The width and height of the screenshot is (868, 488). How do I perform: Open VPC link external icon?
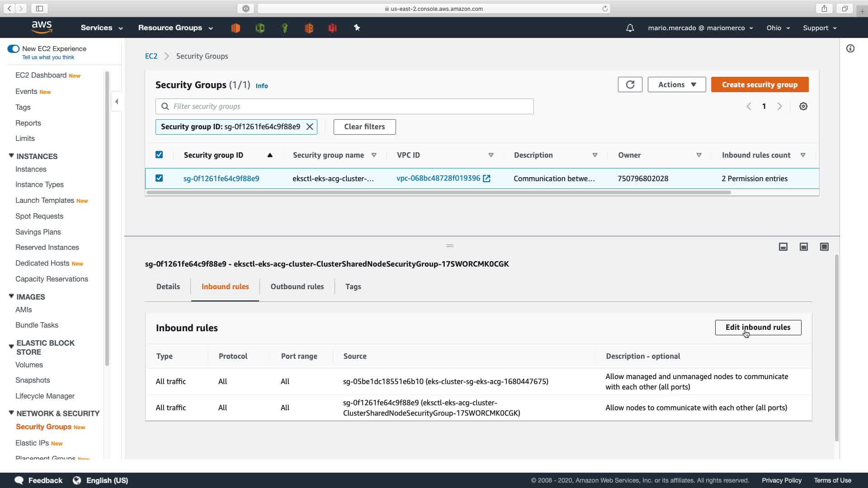tap(486, 178)
